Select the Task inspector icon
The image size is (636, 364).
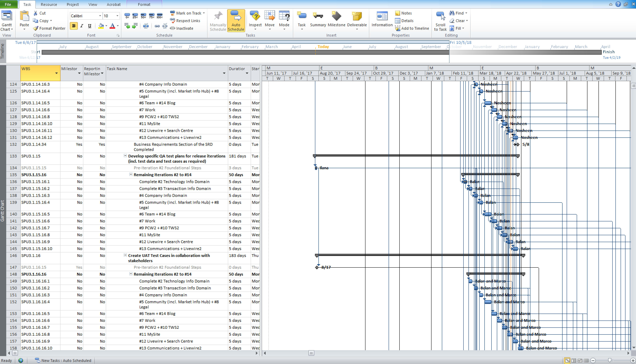254,21
